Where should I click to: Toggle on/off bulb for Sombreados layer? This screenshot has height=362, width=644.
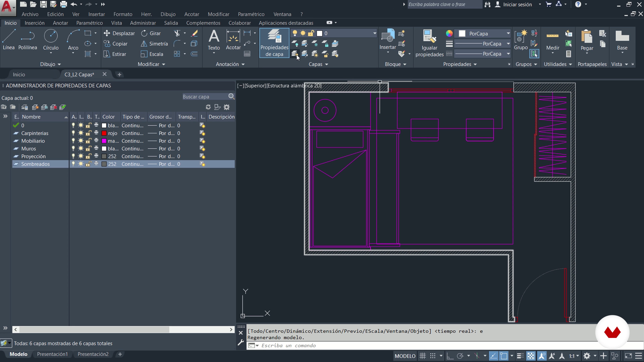click(x=73, y=164)
